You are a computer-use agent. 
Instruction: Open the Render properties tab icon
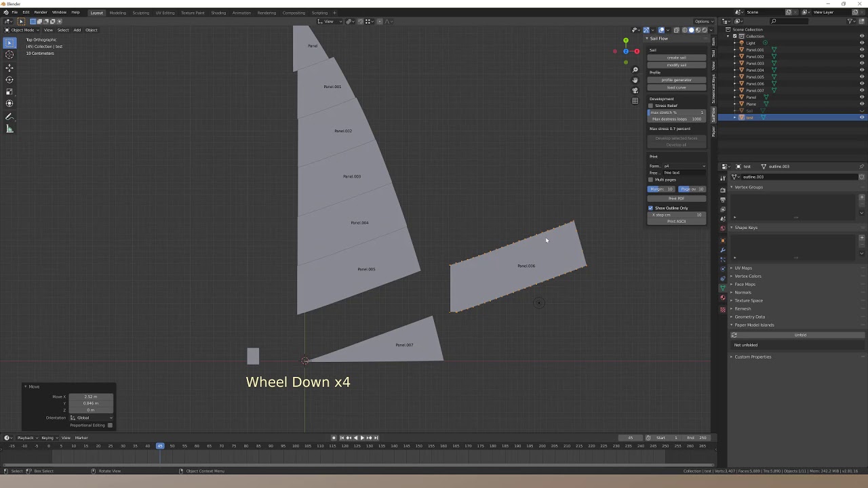(723, 190)
